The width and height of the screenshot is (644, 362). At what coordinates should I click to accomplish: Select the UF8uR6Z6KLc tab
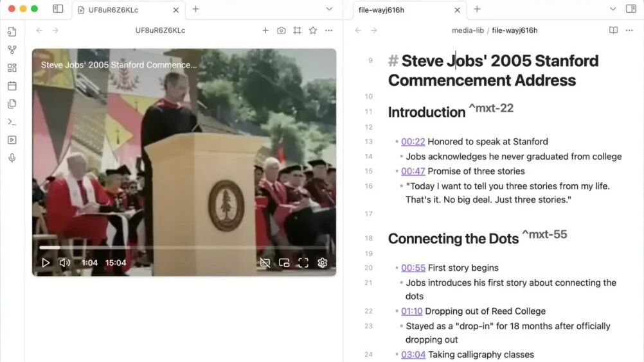pos(129,10)
